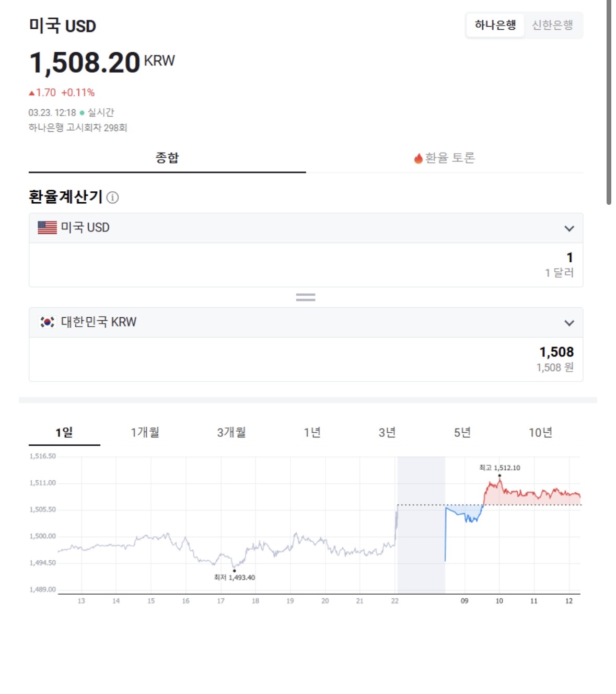Show the 1개월 chart period
The width and height of the screenshot is (616, 694).
pyautogui.click(x=145, y=433)
